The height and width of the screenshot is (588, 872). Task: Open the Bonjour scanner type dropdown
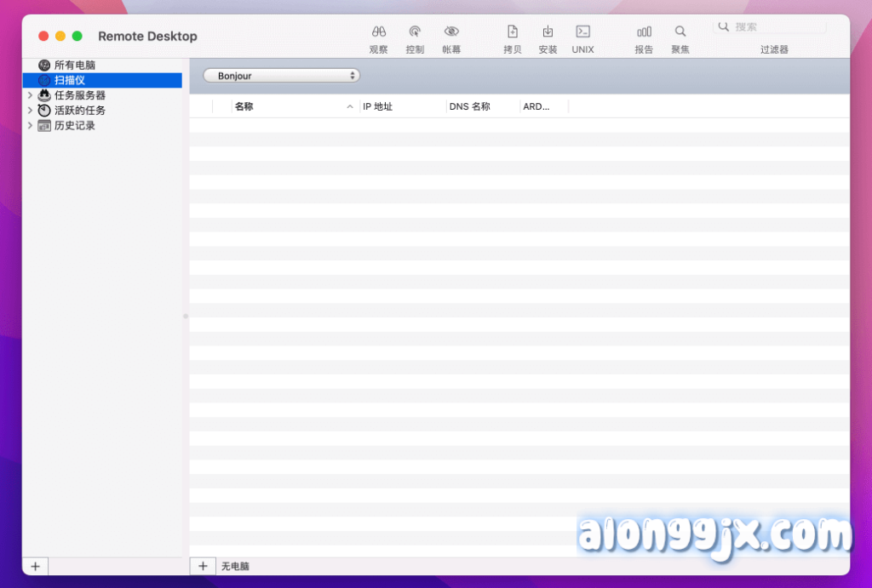point(281,76)
